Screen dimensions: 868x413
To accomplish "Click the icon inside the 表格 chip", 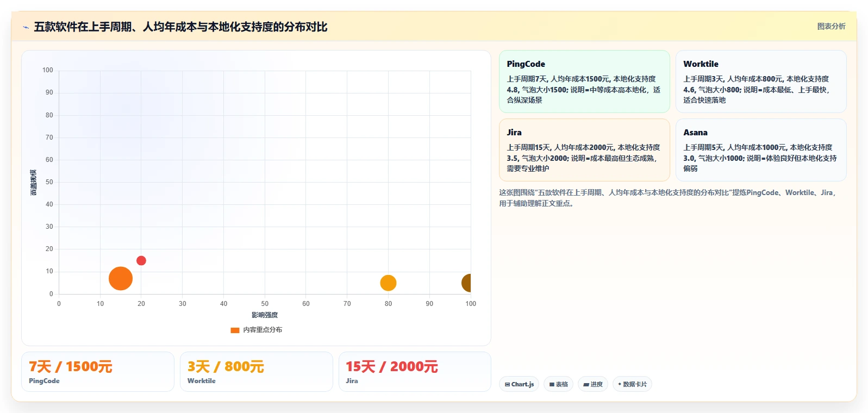I will click(552, 384).
